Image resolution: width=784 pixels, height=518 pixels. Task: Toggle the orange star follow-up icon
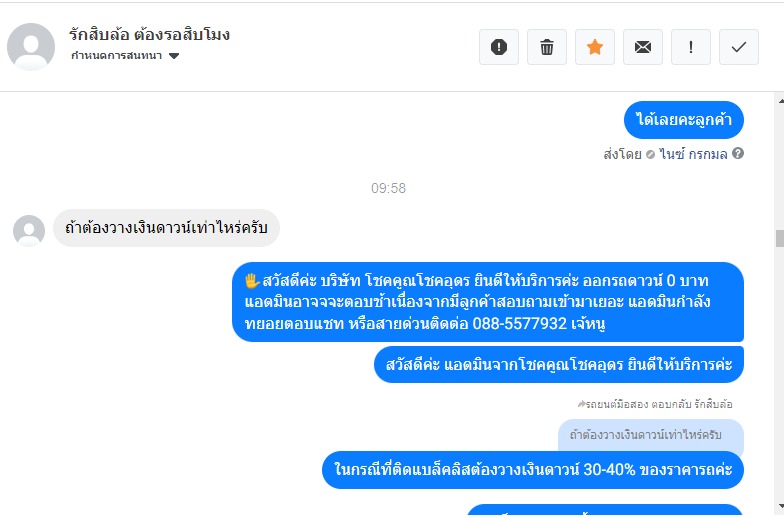594,47
